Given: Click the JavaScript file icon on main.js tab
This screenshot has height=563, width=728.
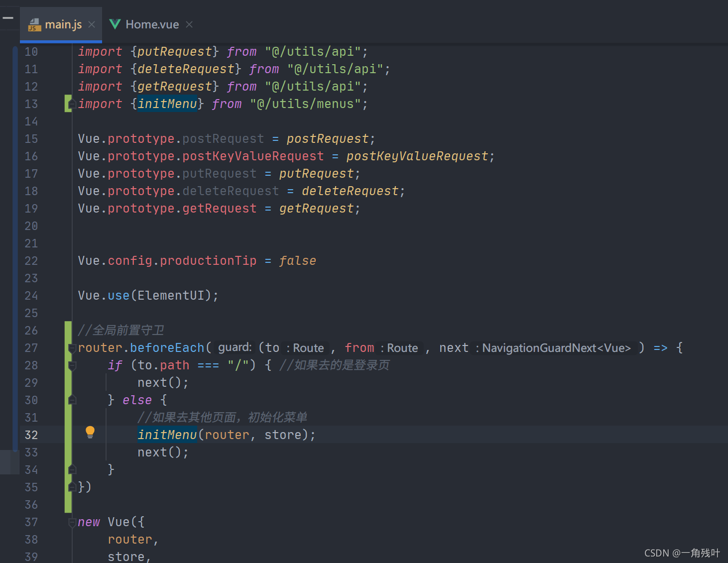Looking at the screenshot, I should coord(34,24).
